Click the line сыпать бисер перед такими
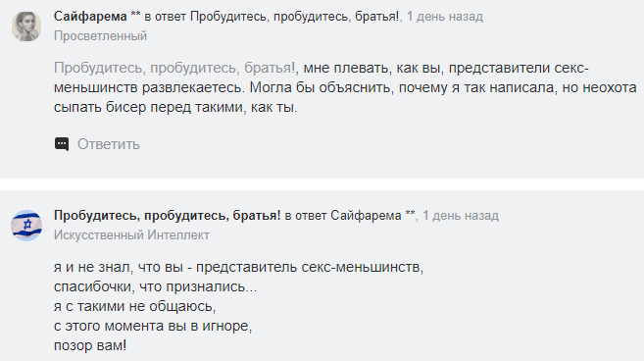644x361 pixels. (x=175, y=107)
